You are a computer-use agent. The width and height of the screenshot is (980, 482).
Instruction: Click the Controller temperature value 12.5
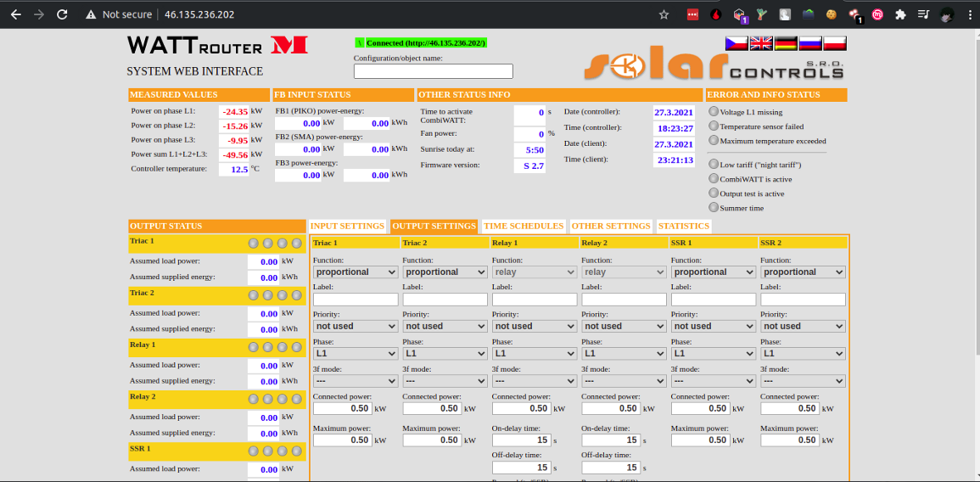point(233,170)
